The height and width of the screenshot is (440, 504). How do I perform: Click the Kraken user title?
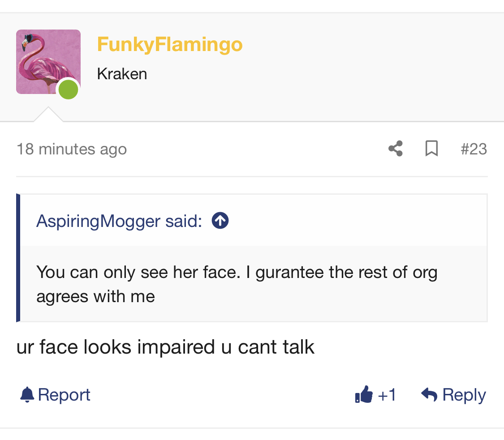pyautogui.click(x=122, y=74)
